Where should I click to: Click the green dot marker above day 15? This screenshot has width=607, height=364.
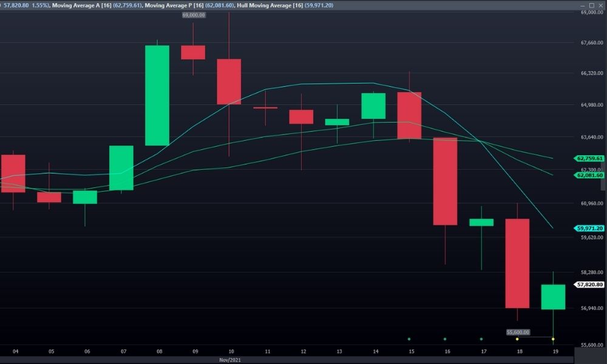[x=409, y=339]
